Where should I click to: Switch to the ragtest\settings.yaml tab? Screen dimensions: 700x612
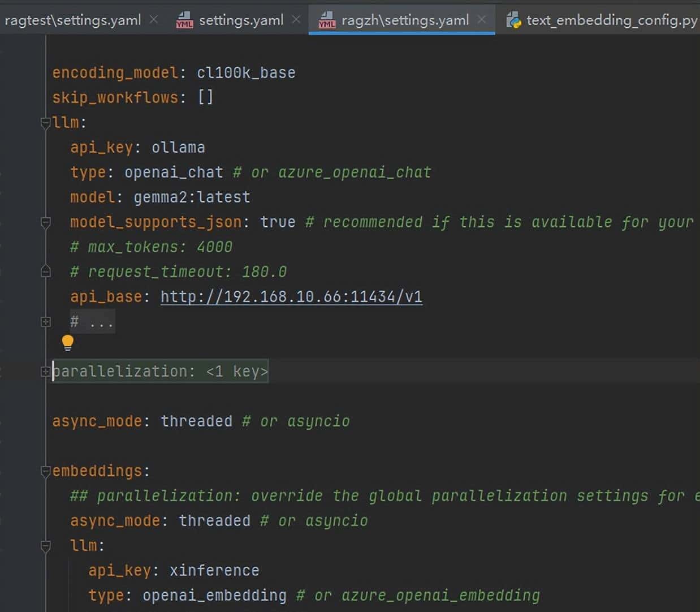(72, 20)
